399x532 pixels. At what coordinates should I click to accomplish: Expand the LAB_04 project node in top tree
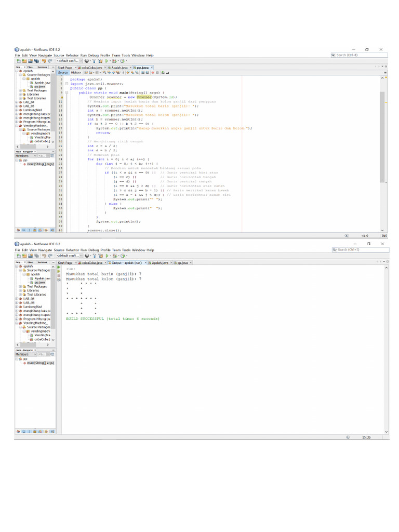[x=17, y=102]
